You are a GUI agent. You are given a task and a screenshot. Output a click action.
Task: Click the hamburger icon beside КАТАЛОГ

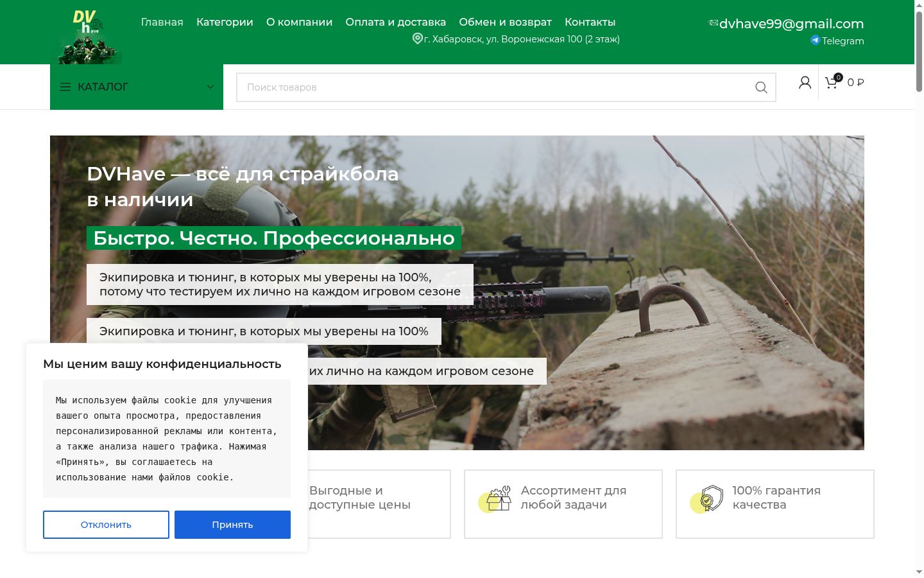pos(65,87)
